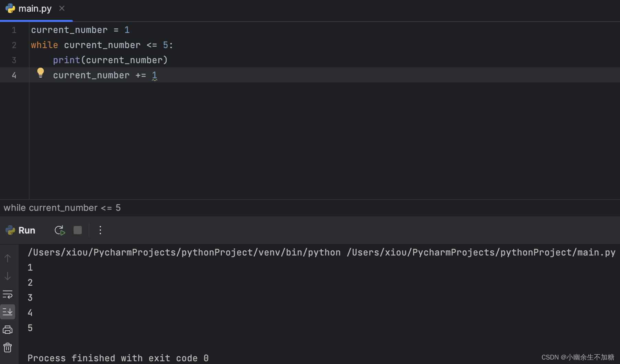Open the Run panel more options menu
The image size is (620, 364).
100,230
